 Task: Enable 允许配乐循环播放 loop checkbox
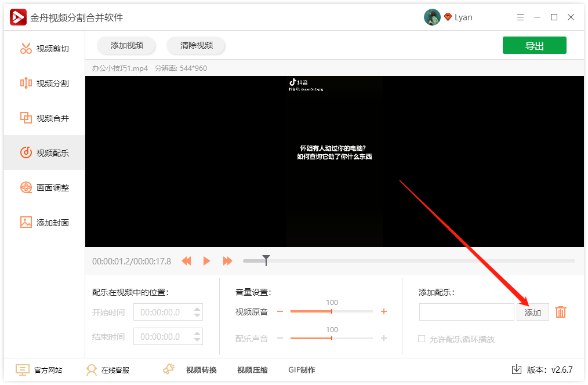click(x=422, y=339)
